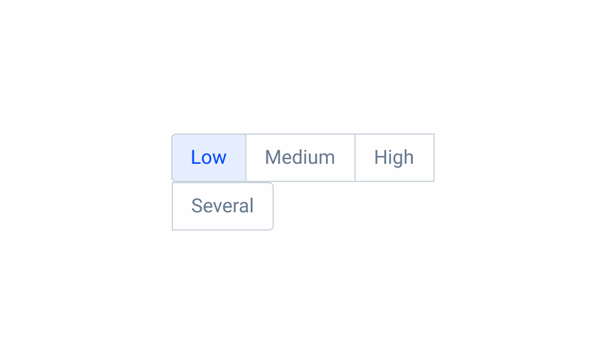Viewport: 607px width, 364px height.
Task: Enable the Several option
Action: [x=223, y=206]
